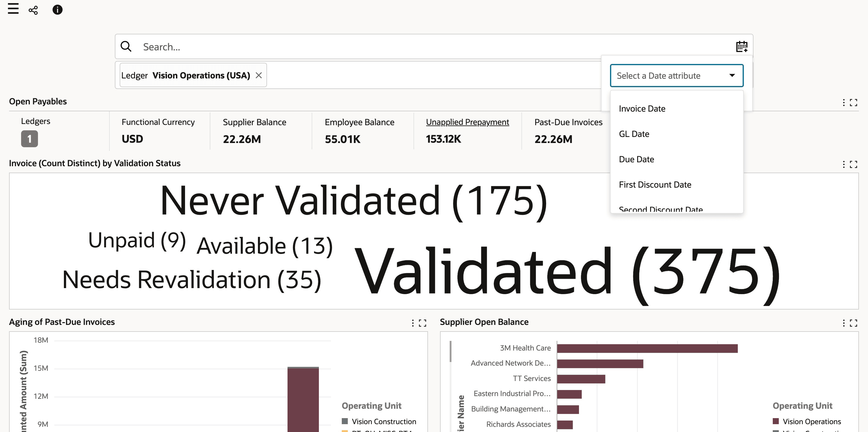The height and width of the screenshot is (432, 868).
Task: Click Functional Currency USD value
Action: tap(132, 139)
